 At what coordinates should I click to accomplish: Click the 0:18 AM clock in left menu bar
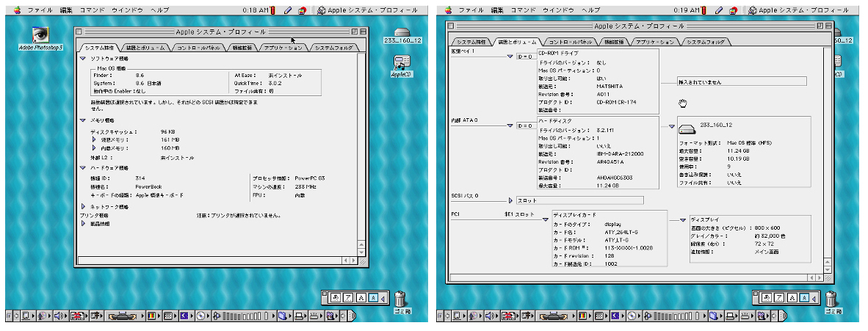coord(256,10)
